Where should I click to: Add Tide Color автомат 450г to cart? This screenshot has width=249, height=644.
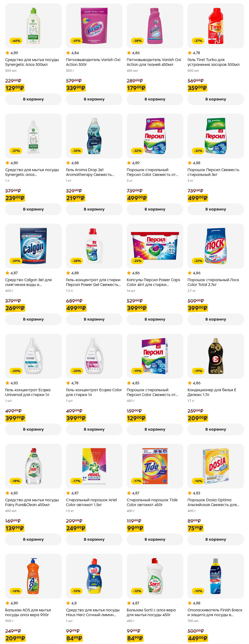pyautogui.click(x=155, y=539)
